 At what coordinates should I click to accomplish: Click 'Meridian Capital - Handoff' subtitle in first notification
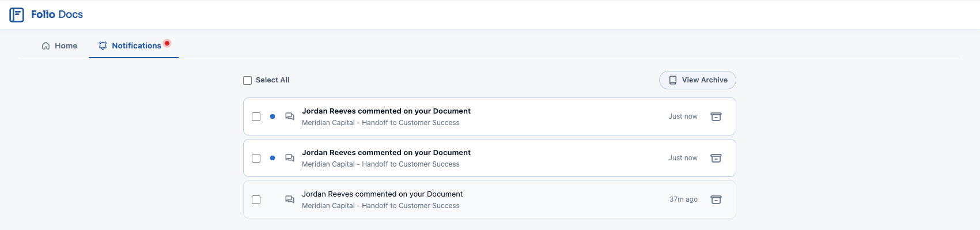pyautogui.click(x=381, y=123)
